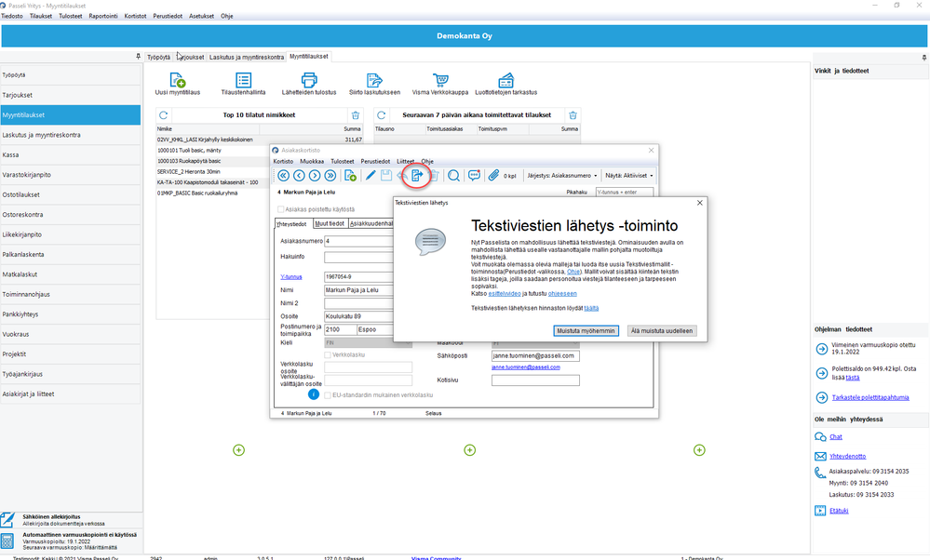Refresh the Top 10 tilatut nimikkeet widget

(x=164, y=115)
